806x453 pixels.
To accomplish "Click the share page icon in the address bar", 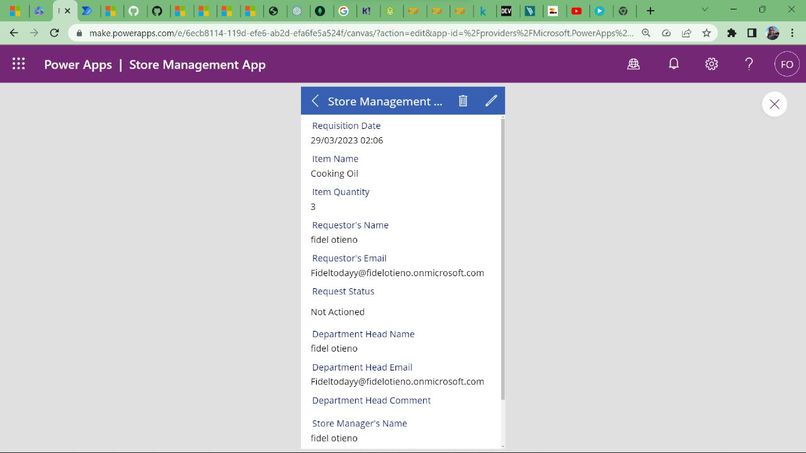I will tap(686, 33).
